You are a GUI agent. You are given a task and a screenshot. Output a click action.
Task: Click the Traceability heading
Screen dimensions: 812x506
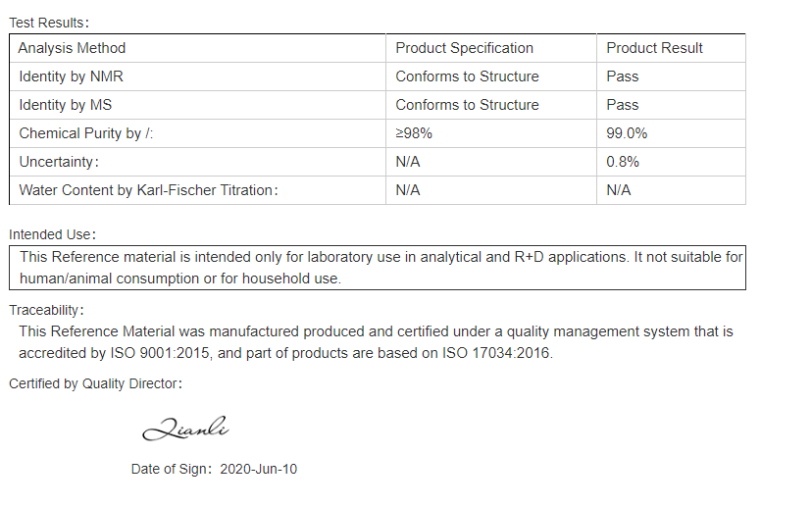46,310
